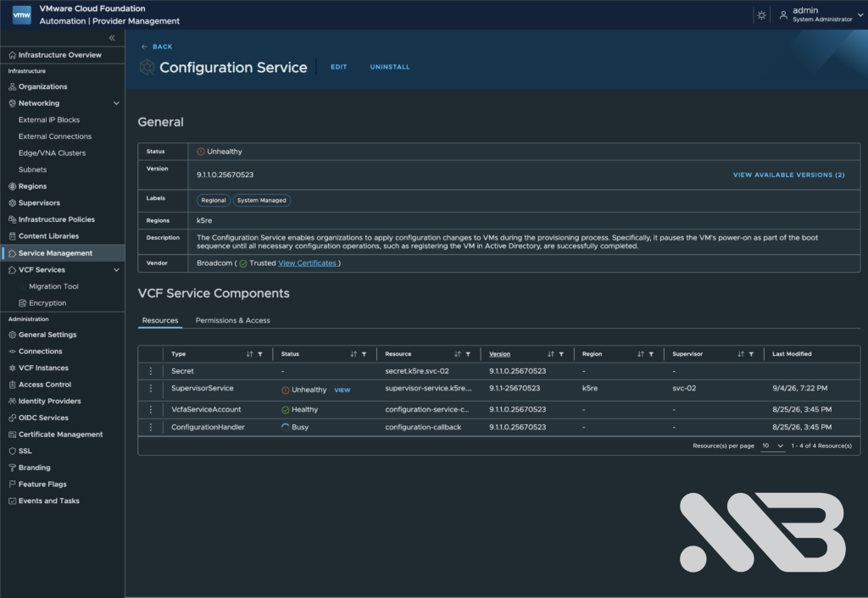This screenshot has width=868, height=598.
Task: Switch to the Resources tab
Action: tap(160, 320)
